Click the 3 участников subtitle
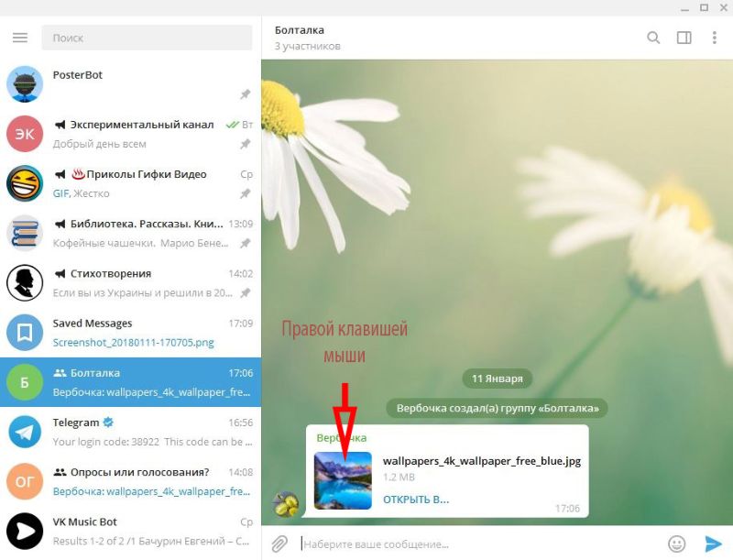The image size is (733, 560). tap(307, 46)
